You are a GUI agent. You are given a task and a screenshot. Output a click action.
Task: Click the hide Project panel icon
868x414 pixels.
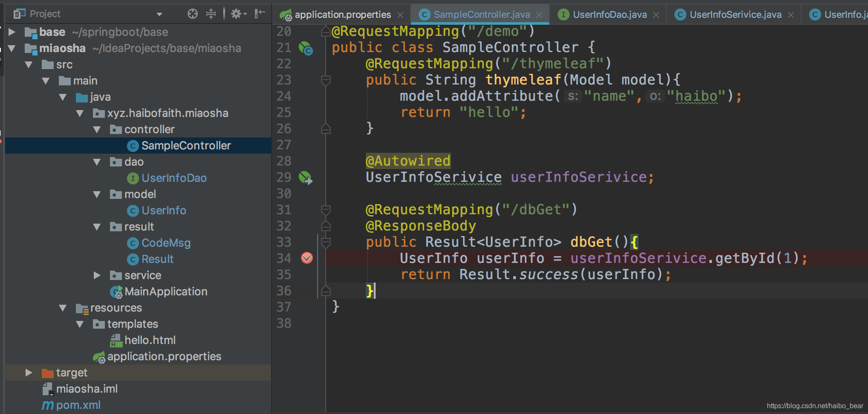260,14
